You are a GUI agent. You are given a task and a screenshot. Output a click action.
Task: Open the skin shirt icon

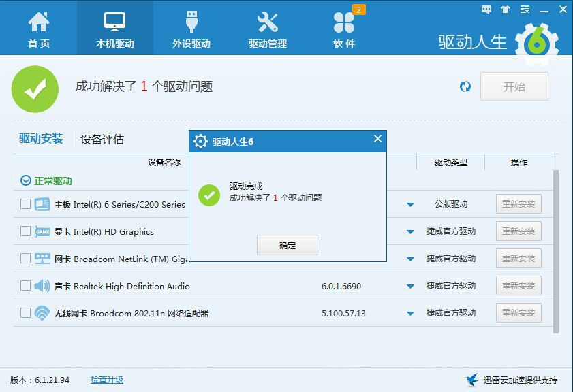pyautogui.click(x=505, y=10)
